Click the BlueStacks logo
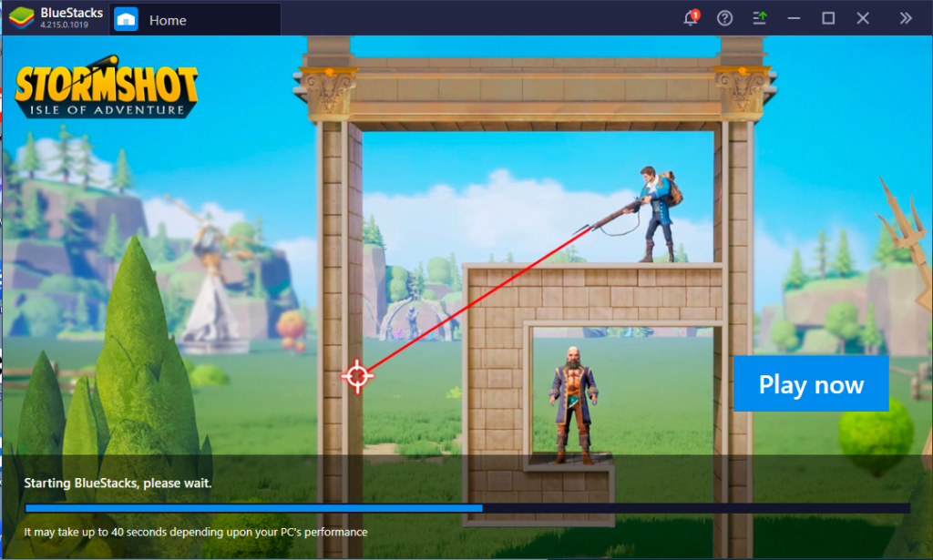Screen dimensions: 933x560 22,18
